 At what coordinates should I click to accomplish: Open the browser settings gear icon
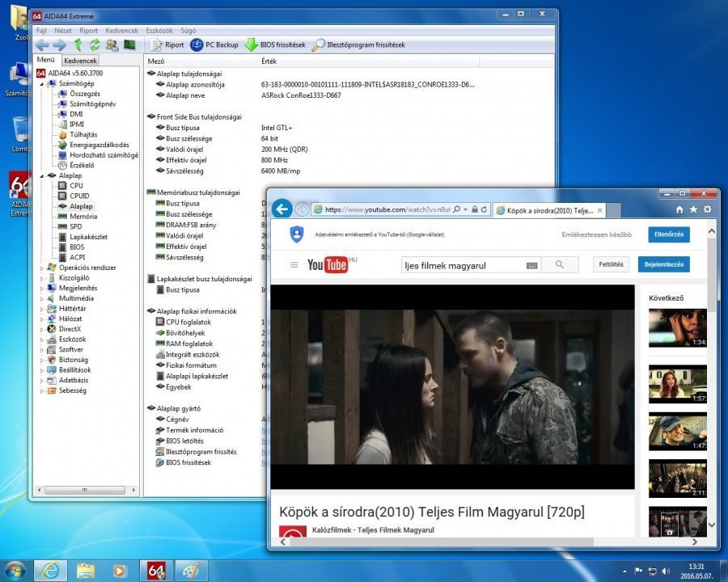pos(708,209)
